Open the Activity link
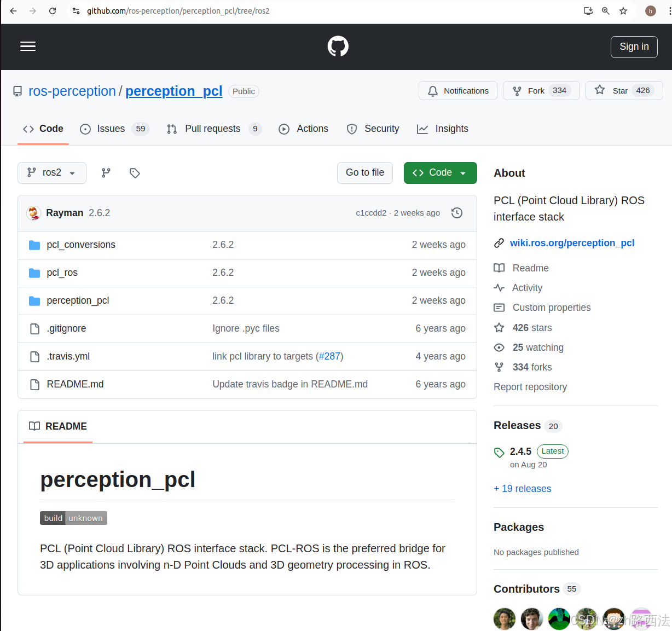 pos(518,288)
